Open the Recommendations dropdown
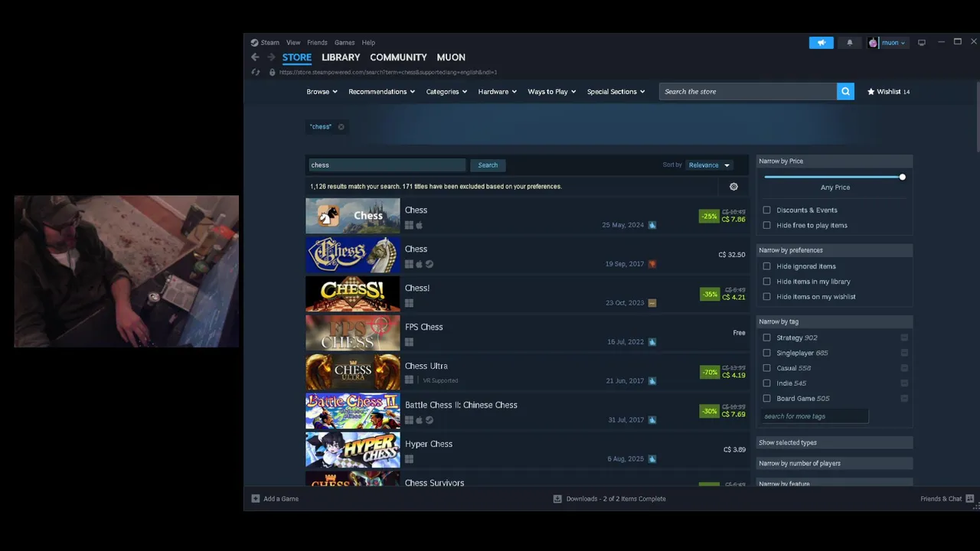The height and width of the screenshot is (551, 980). click(381, 92)
